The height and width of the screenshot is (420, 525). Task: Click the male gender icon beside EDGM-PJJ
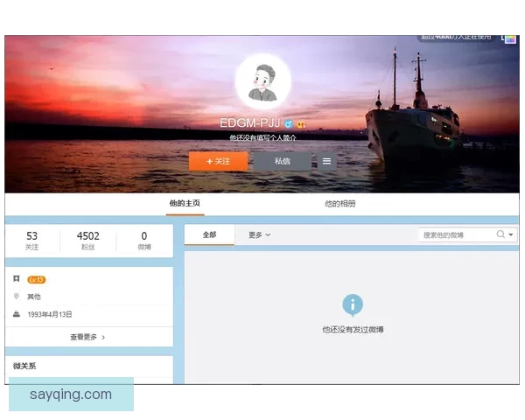click(x=288, y=124)
